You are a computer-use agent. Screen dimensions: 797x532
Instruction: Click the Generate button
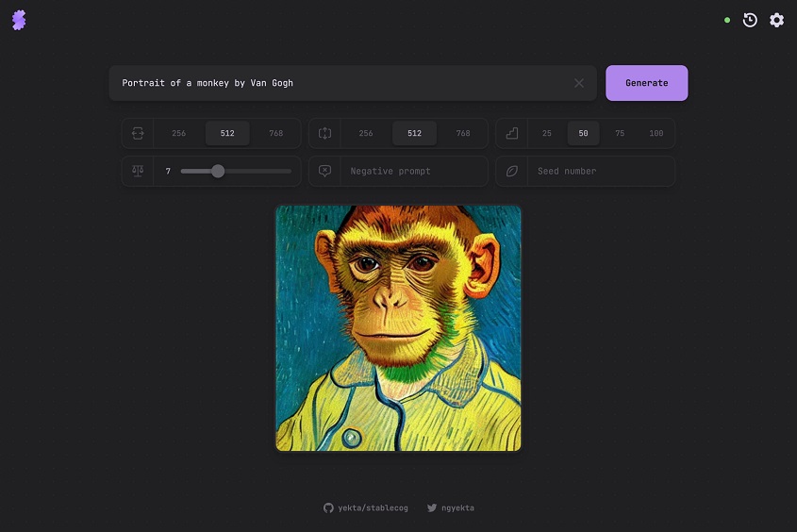646,83
